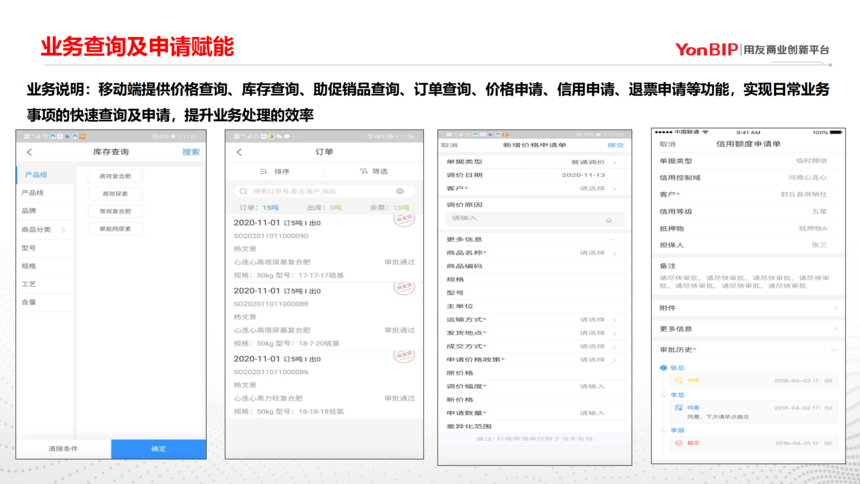The width and height of the screenshot is (860, 484).
Task: Collapse the 审批历史 section
Action: click(835, 350)
